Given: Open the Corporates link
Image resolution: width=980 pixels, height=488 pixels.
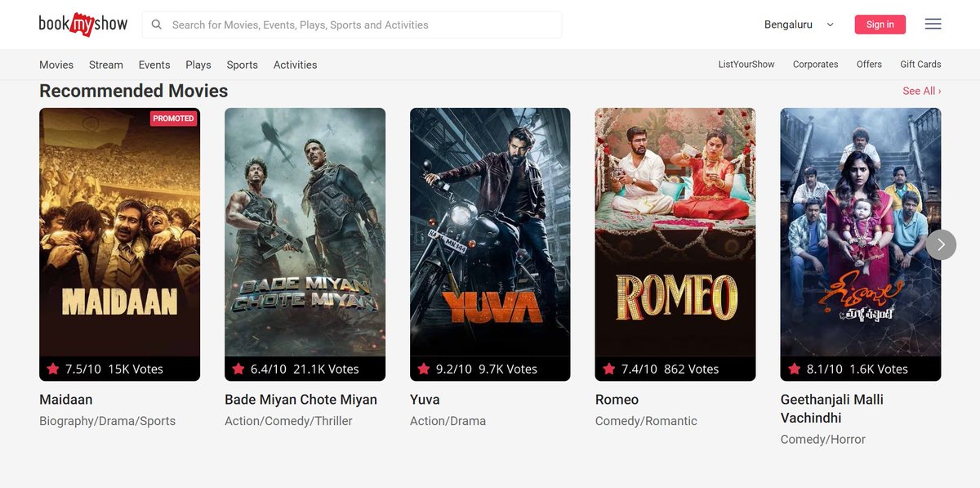Looking at the screenshot, I should 815,64.
